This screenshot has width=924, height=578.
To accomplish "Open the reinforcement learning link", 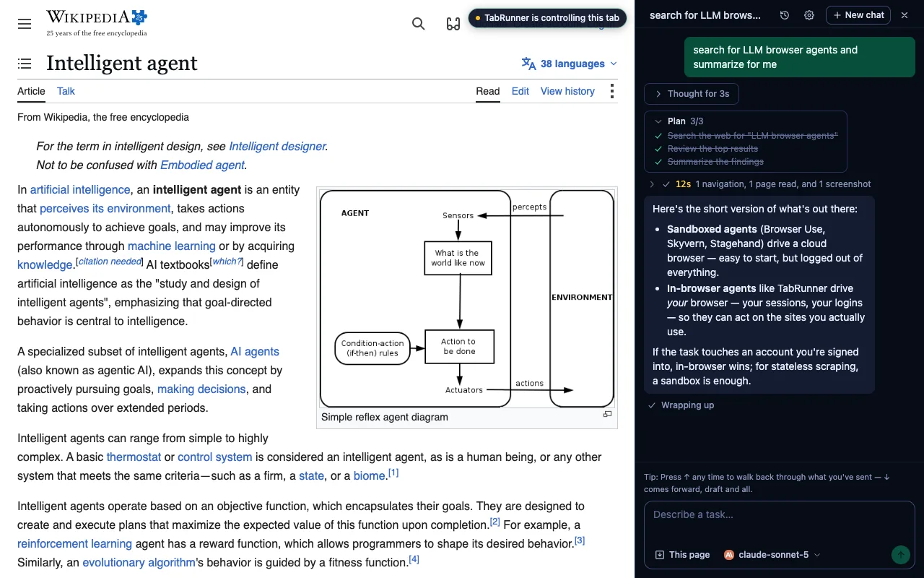I will coord(74,543).
